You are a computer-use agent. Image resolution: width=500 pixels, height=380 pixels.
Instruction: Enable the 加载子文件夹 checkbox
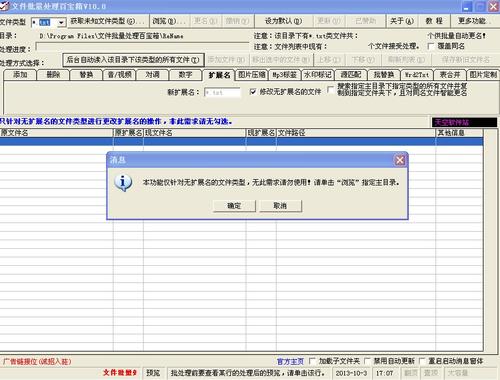(312, 361)
